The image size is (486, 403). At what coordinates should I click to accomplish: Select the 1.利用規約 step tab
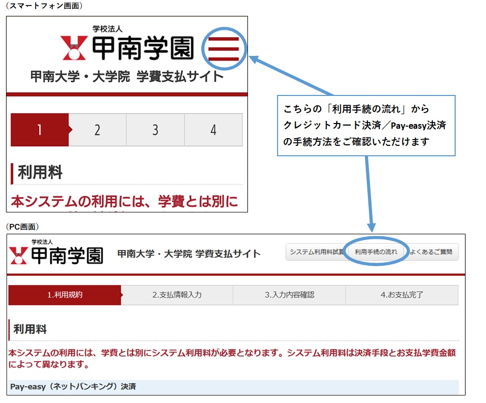pos(65,295)
